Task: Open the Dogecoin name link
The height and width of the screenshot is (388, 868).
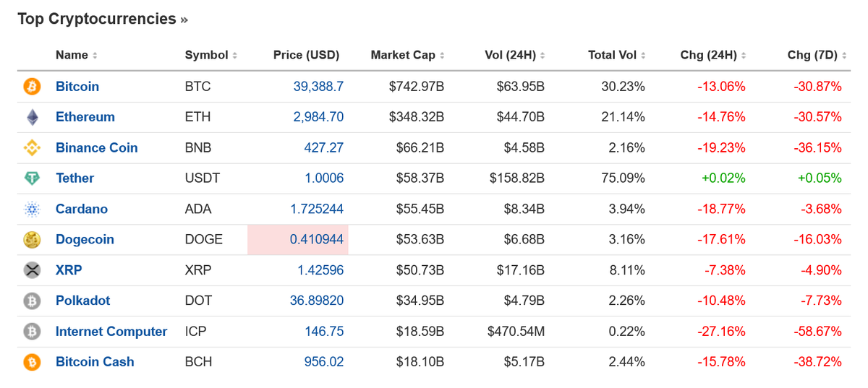Action: click(85, 240)
